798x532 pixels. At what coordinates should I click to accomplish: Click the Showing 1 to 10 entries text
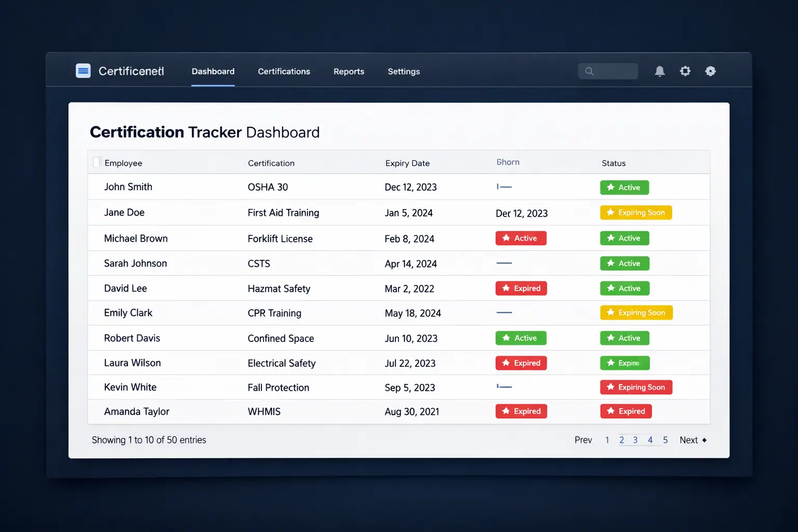click(x=149, y=440)
